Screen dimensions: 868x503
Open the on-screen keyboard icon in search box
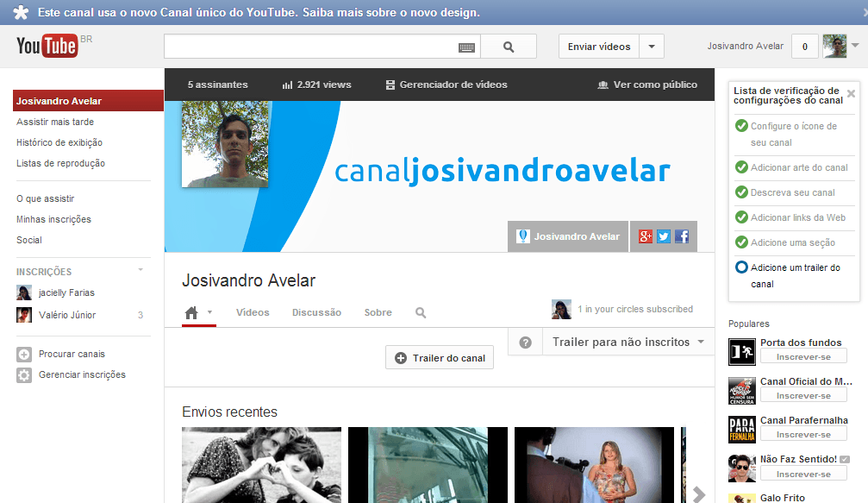point(466,47)
